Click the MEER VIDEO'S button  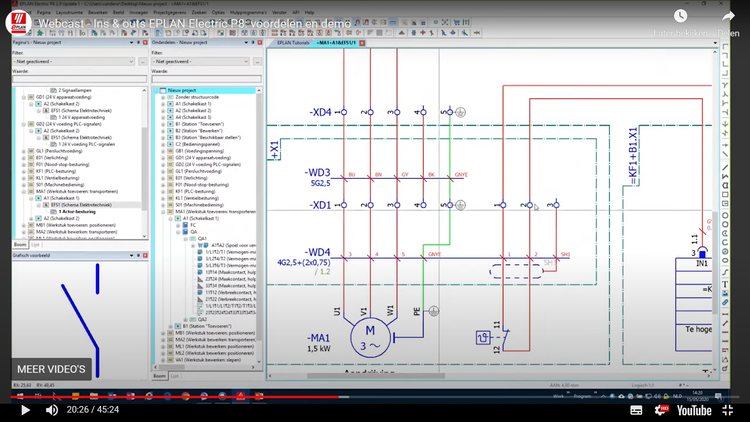[x=51, y=369]
